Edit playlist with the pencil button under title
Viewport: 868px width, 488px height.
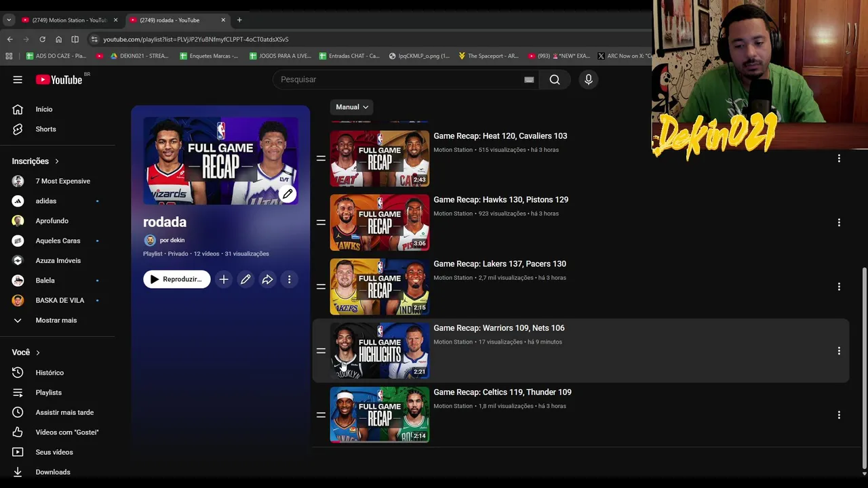[x=245, y=279]
